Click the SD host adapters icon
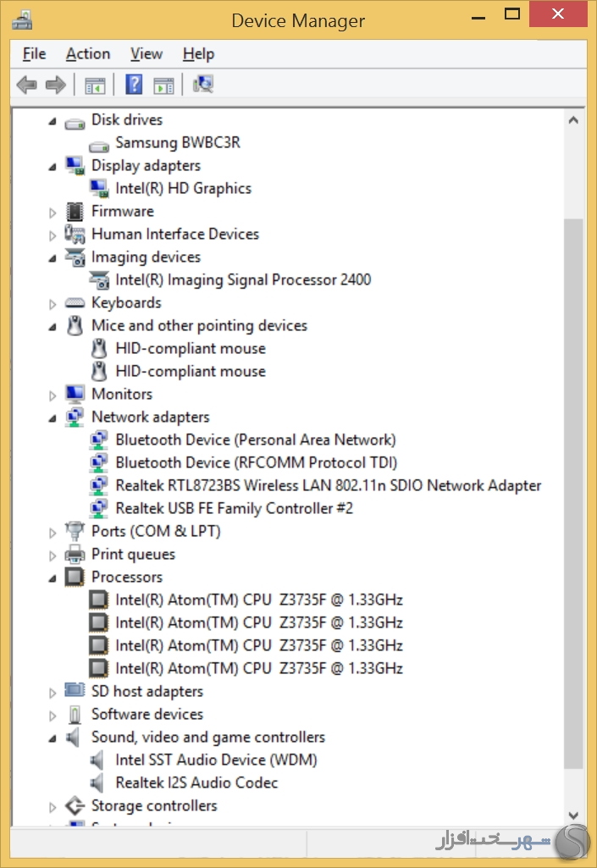Viewport: 597px width, 868px height. click(x=75, y=690)
